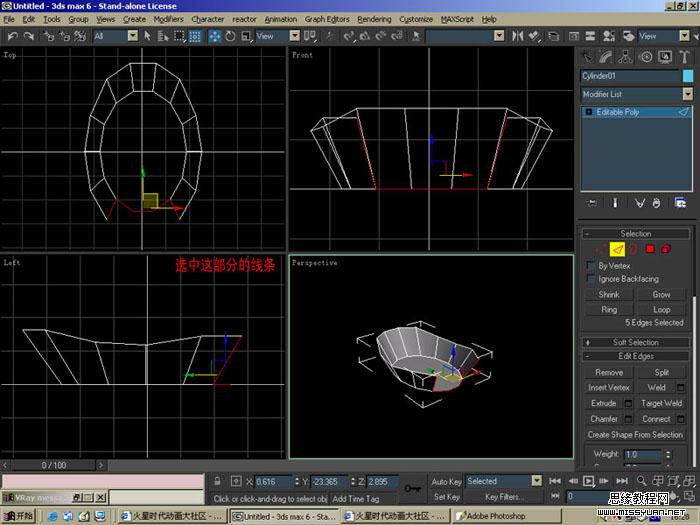
Task: Open the Modifiers menu
Action: (168, 19)
